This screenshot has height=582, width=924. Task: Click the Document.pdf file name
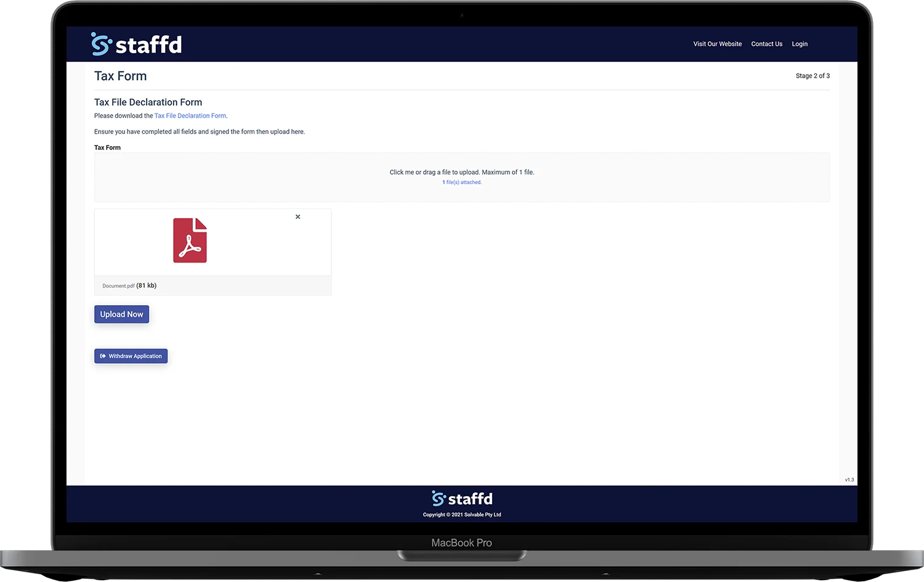click(x=118, y=286)
